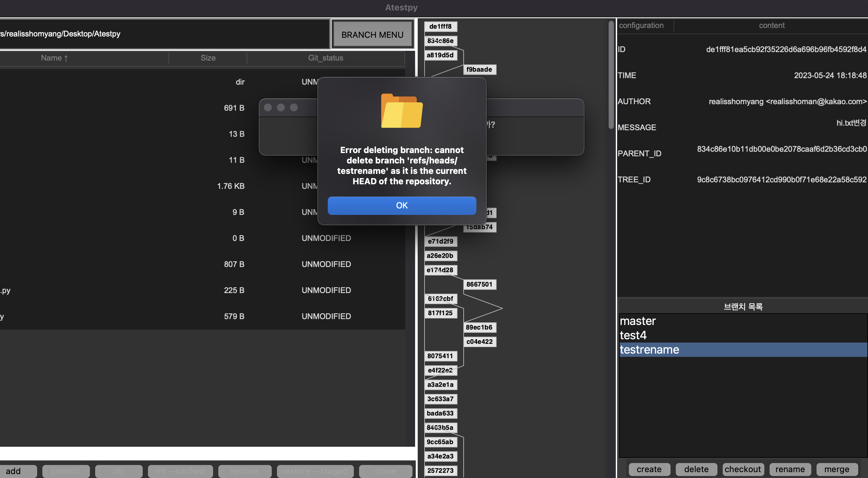The height and width of the screenshot is (478, 868).
Task: Select the test4 branch
Action: coord(633,335)
